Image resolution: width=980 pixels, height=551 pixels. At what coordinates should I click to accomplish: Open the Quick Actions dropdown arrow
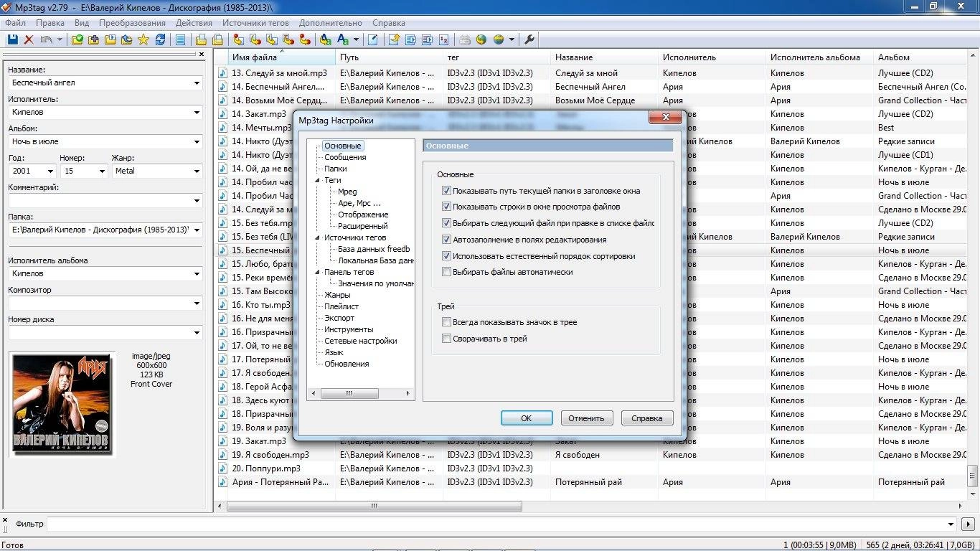click(x=356, y=39)
